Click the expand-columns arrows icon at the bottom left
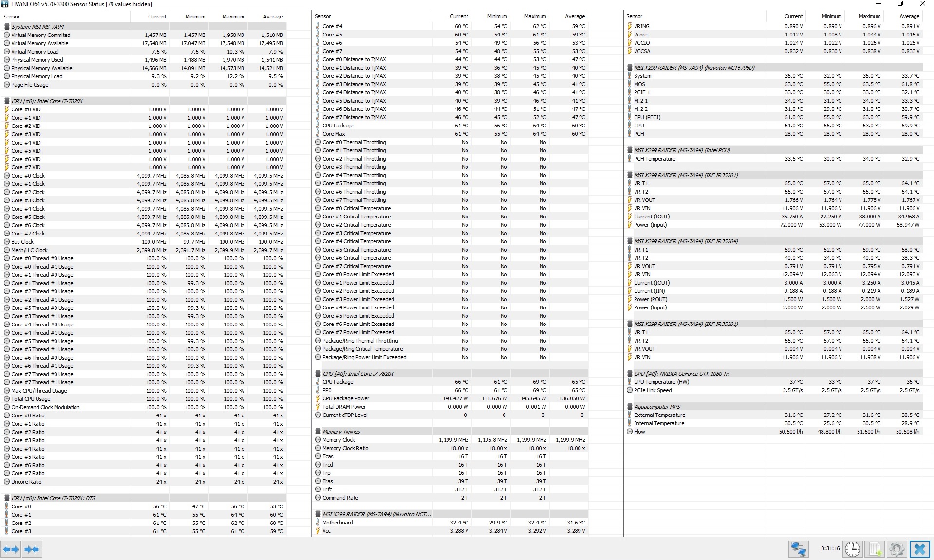Viewport: 934px width, 560px height. 11,549
